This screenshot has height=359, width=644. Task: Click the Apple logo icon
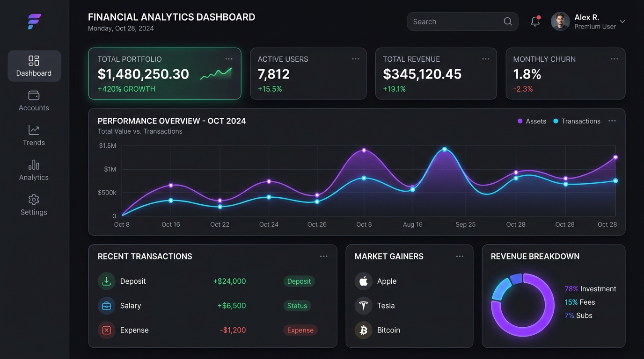364,281
